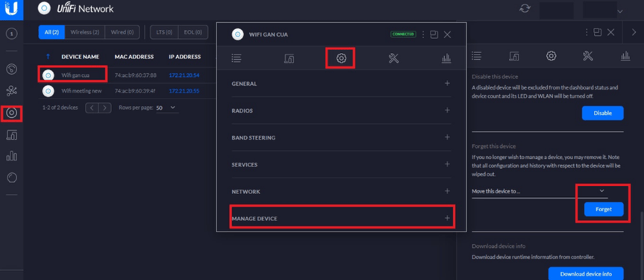Sort by the MAC ADDRESS column
644x280 pixels.
[x=134, y=57]
